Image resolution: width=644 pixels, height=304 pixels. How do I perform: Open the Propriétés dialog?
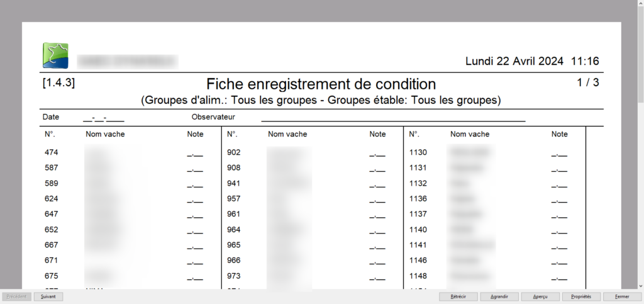click(580, 296)
